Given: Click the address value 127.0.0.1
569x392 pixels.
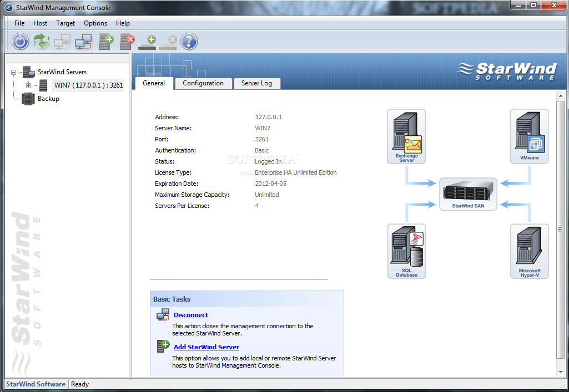Looking at the screenshot, I should pyautogui.click(x=269, y=117).
